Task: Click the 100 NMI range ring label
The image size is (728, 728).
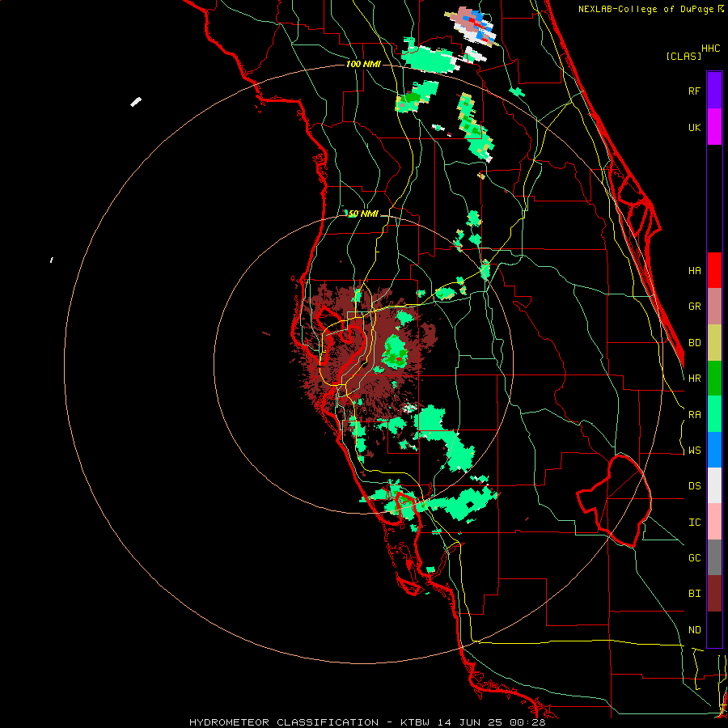Action: click(363, 64)
